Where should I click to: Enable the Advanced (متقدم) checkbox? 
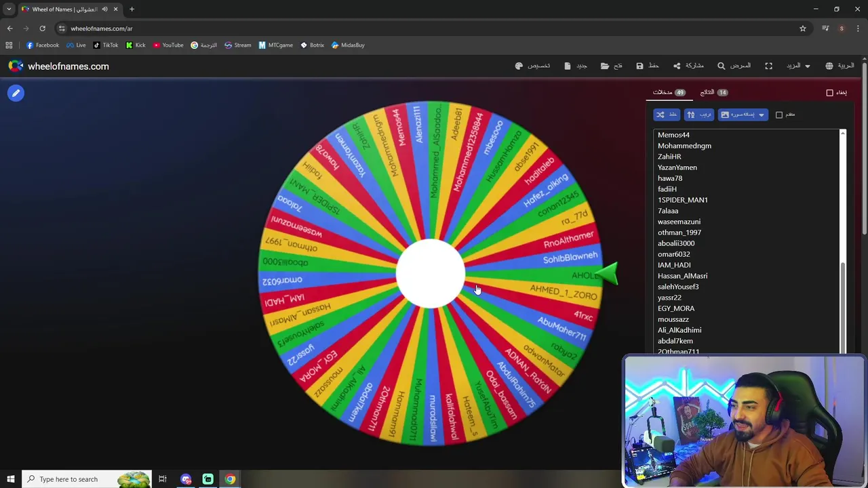pos(779,115)
